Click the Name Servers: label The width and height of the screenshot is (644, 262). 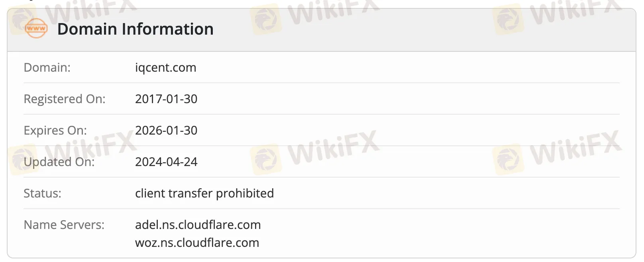click(x=64, y=225)
